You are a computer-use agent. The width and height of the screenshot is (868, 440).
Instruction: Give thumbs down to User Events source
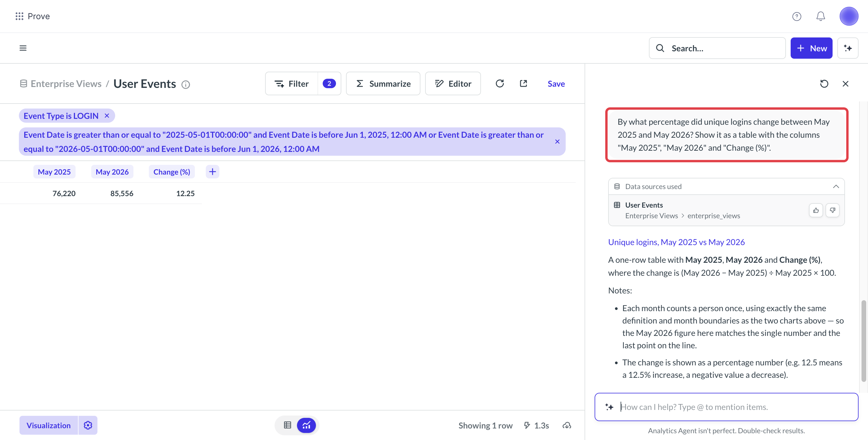(833, 210)
